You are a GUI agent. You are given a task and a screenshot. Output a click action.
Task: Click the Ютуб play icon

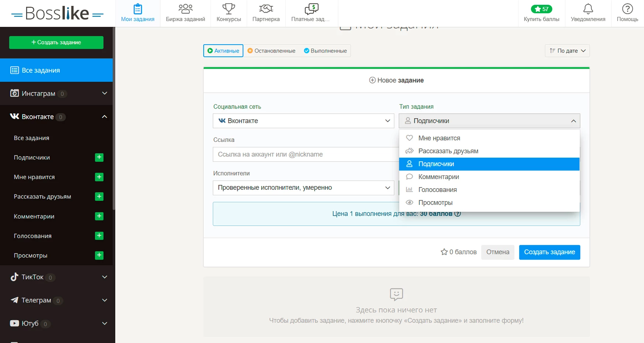tap(14, 323)
